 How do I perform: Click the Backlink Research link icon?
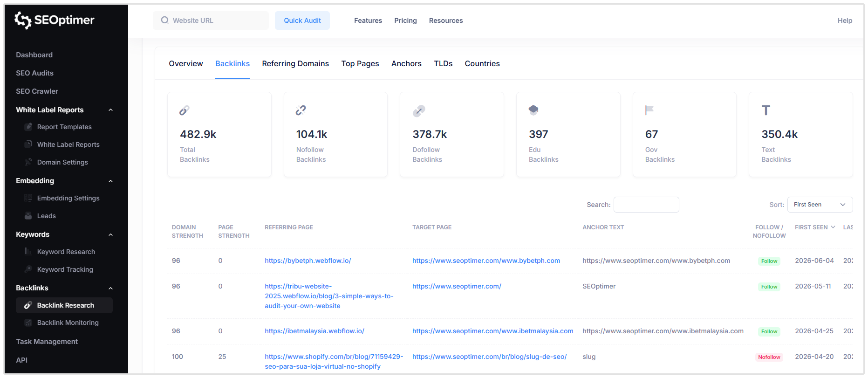[28, 305]
